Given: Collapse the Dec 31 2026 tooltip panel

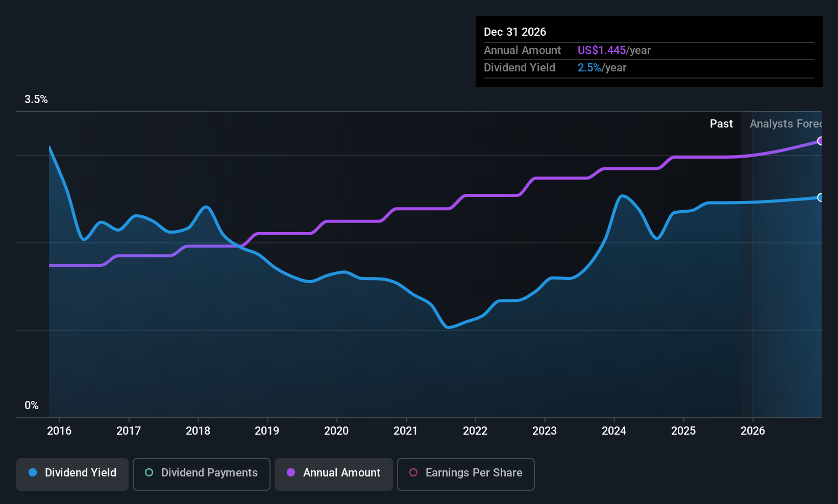Looking at the screenshot, I should (x=649, y=51).
